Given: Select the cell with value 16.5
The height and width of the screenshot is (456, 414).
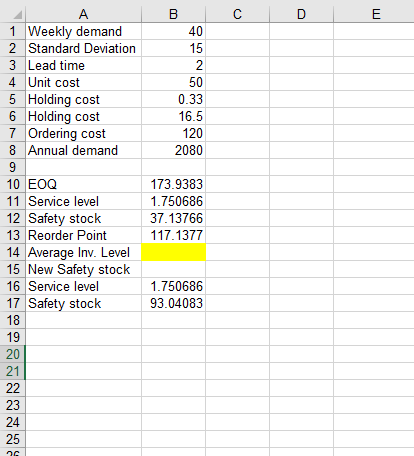Looking at the screenshot, I should coord(173,116).
